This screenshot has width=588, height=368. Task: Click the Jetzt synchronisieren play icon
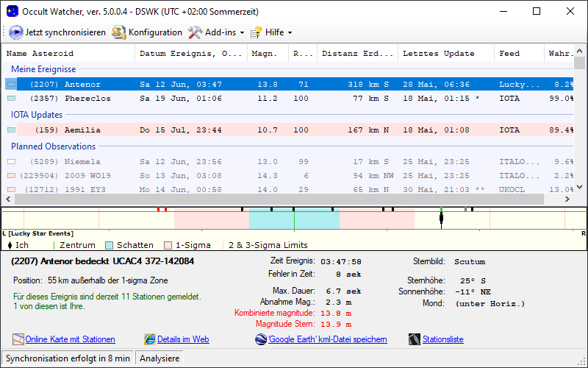point(16,32)
